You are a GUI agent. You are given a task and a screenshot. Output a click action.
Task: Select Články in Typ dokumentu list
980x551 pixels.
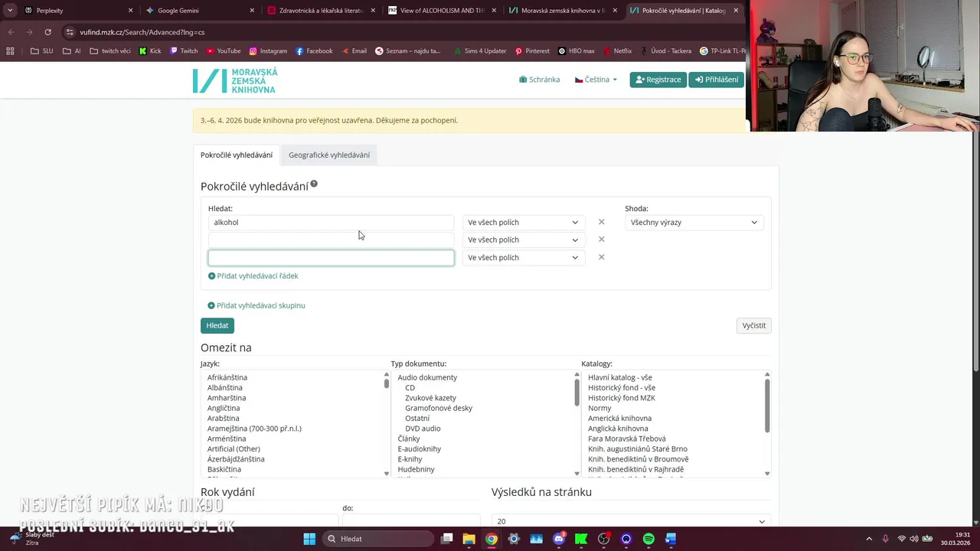[x=409, y=439]
